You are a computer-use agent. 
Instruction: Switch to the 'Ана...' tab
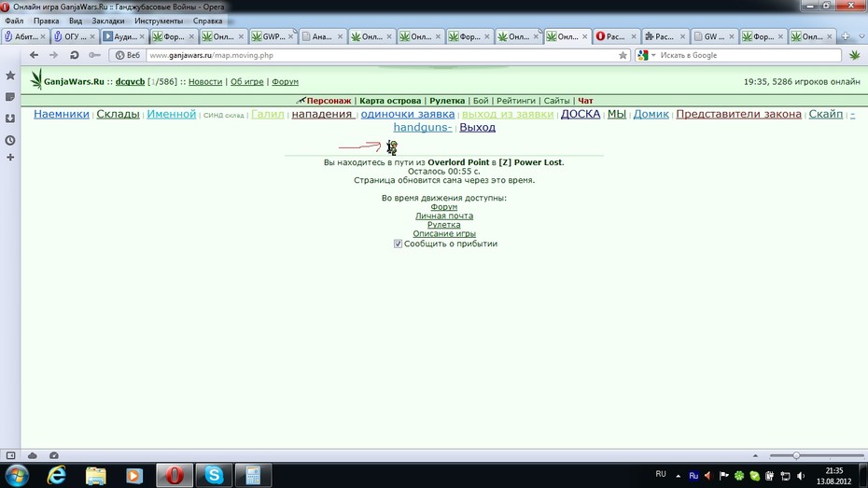pyautogui.click(x=321, y=36)
